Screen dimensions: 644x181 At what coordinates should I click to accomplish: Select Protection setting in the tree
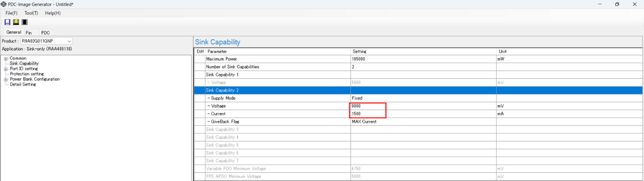click(27, 74)
